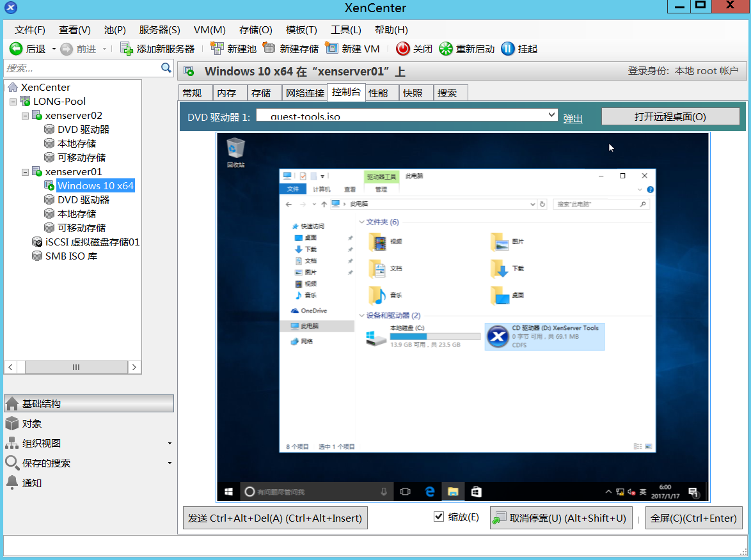Expand the 组织视图 dropdown arrow
This screenshot has width=751, height=560.
(x=170, y=444)
